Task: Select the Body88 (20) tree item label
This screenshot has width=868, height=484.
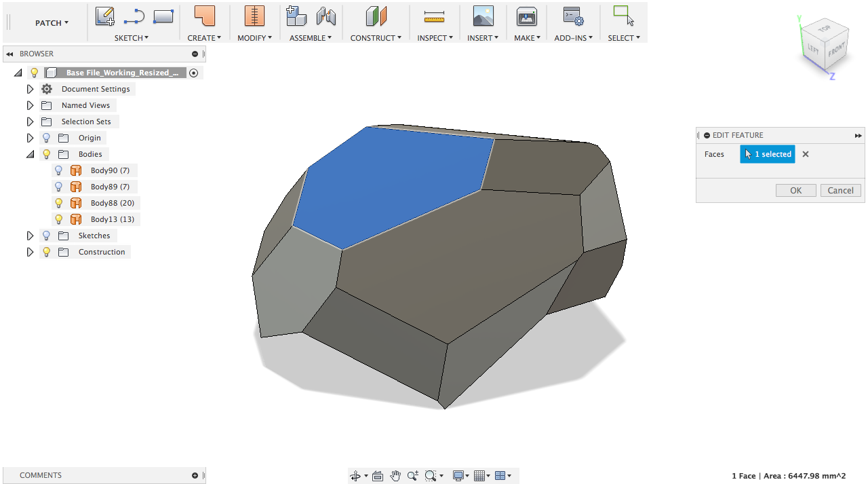Action: click(x=113, y=203)
